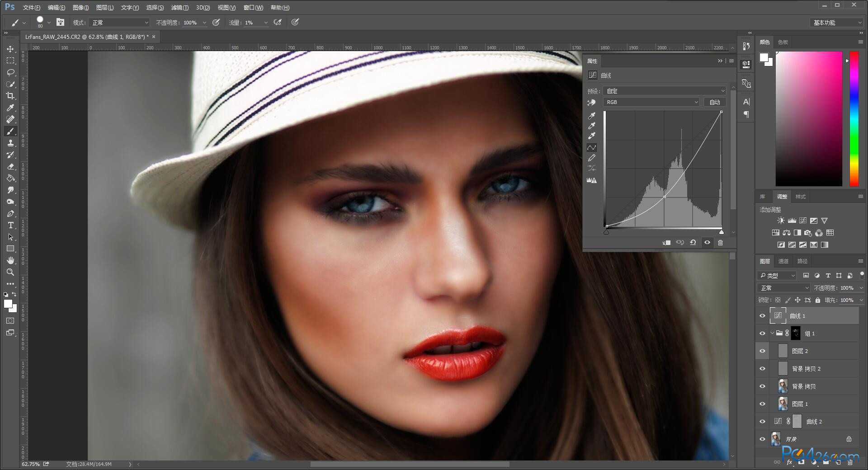This screenshot has width=868, height=470.
Task: Hide the 图层 2 layer
Action: click(x=762, y=351)
